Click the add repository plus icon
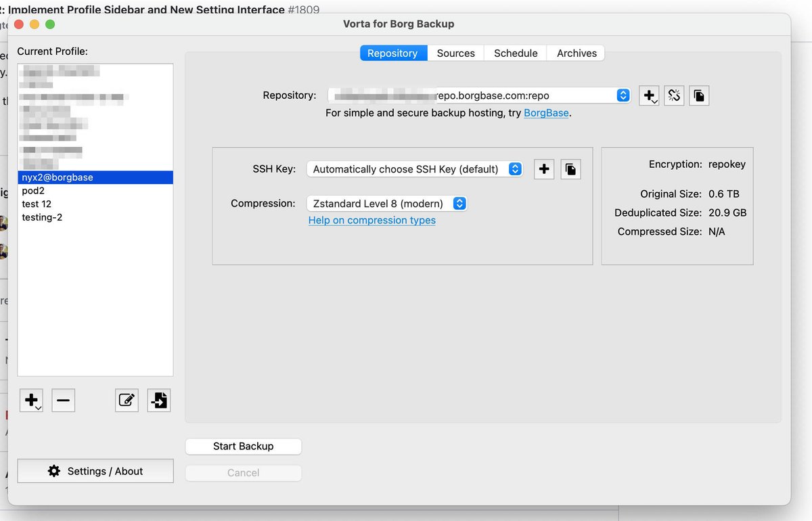The image size is (812, 521). click(649, 96)
